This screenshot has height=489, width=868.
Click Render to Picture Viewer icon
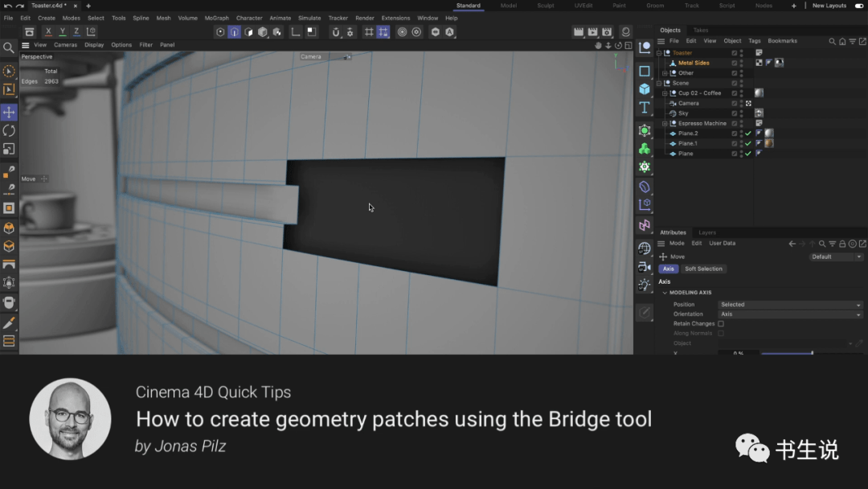(x=593, y=32)
